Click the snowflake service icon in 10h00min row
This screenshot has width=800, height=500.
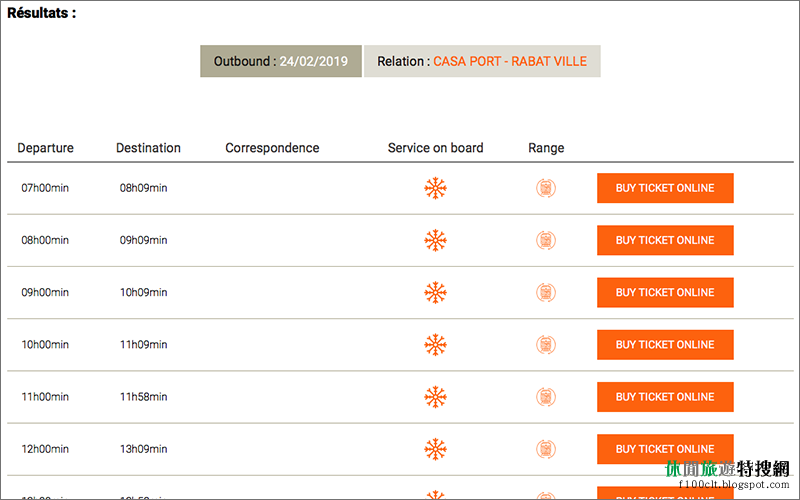click(x=435, y=345)
